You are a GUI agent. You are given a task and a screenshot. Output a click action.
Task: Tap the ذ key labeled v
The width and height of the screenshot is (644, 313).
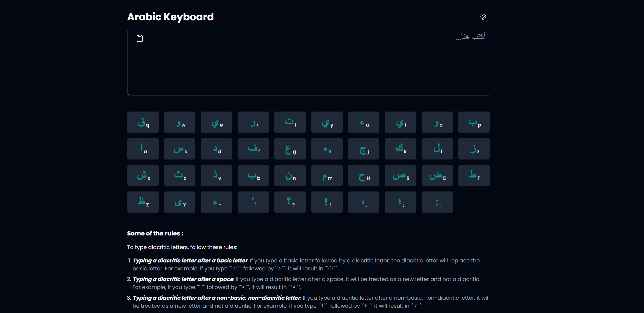(x=216, y=175)
